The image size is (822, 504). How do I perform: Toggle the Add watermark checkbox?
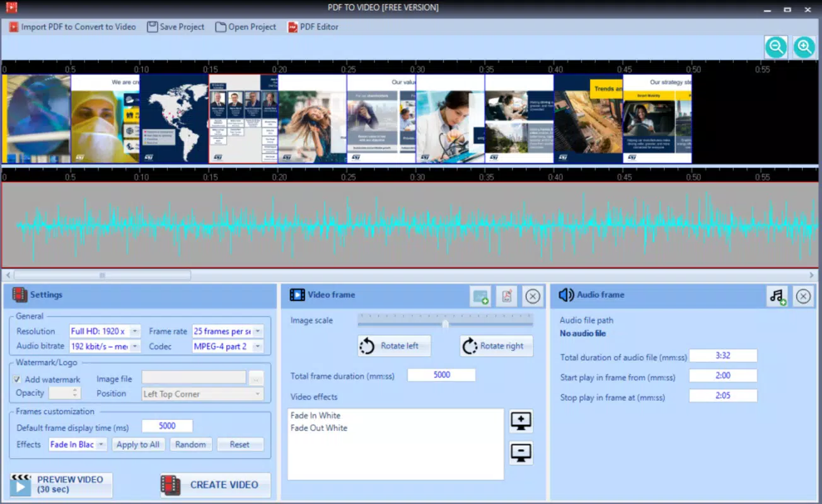(17, 380)
